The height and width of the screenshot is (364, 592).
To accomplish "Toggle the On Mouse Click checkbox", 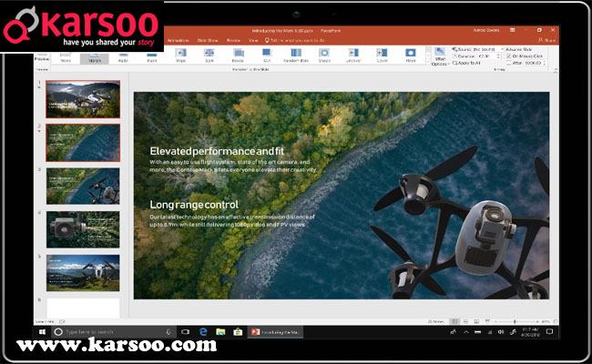I will (x=508, y=56).
